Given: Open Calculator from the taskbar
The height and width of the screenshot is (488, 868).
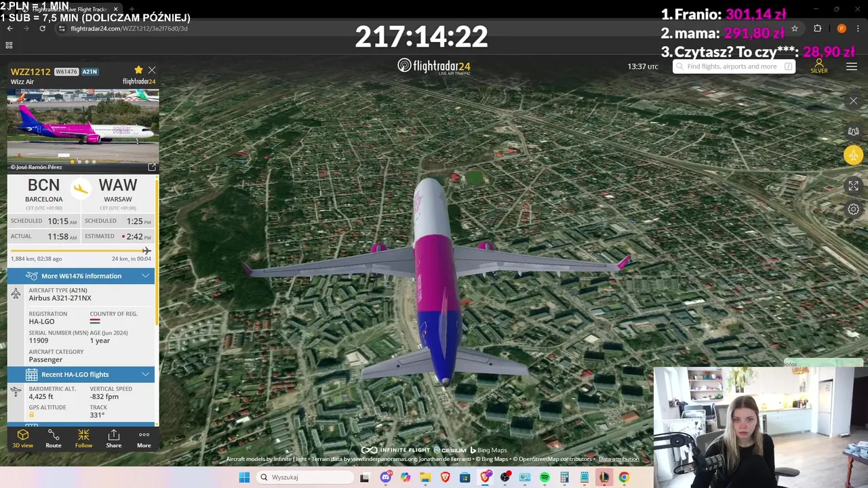Looking at the screenshot, I should click(564, 477).
